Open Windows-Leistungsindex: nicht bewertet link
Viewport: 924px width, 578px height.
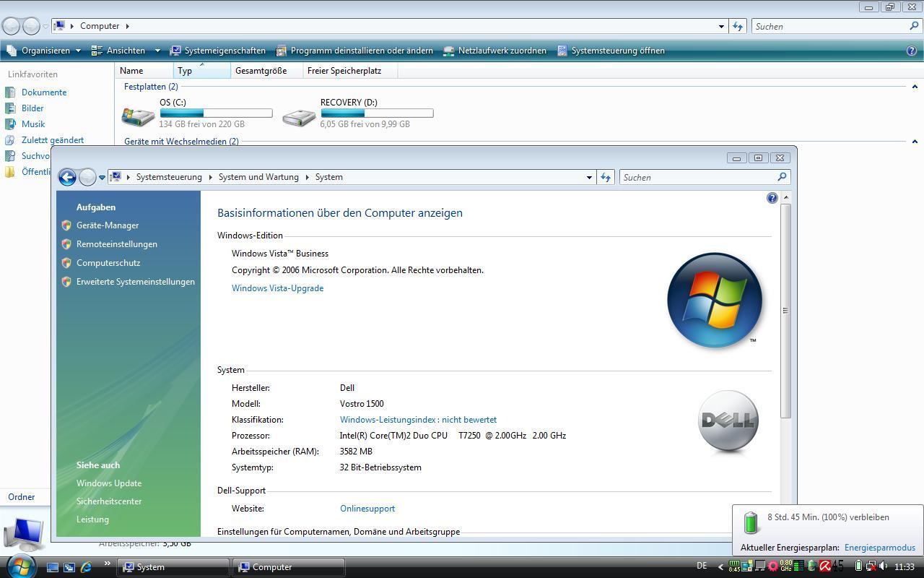tap(418, 420)
